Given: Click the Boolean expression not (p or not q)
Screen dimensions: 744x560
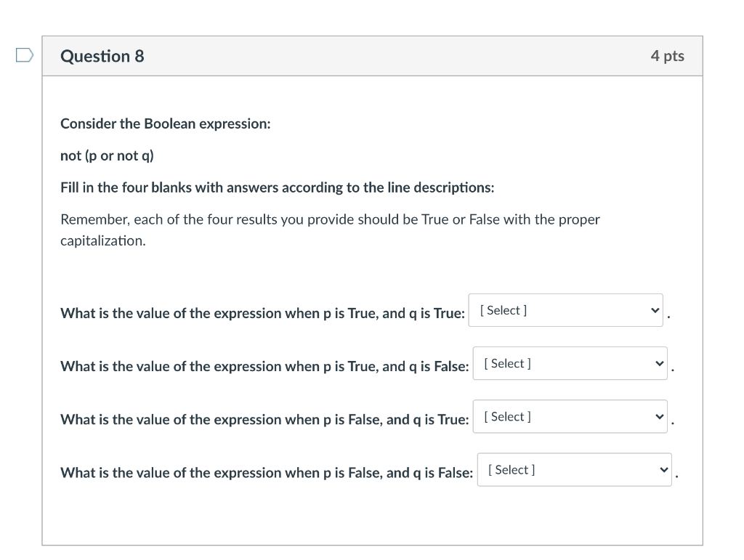Looking at the screenshot, I should coord(106,155).
